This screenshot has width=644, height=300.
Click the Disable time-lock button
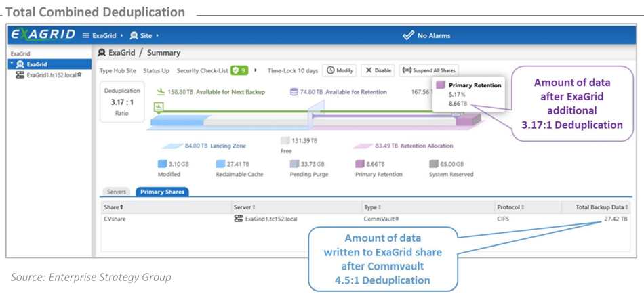[378, 70]
